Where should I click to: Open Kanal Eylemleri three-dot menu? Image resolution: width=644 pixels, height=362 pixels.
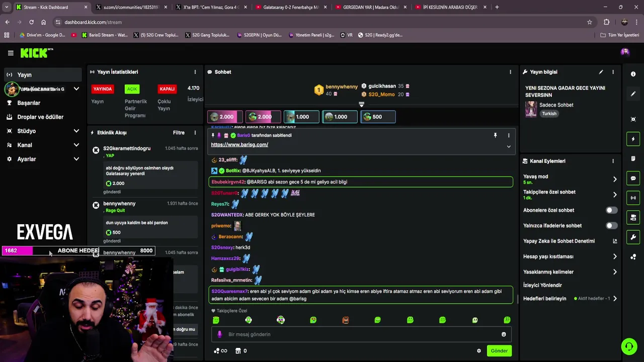pos(613,161)
